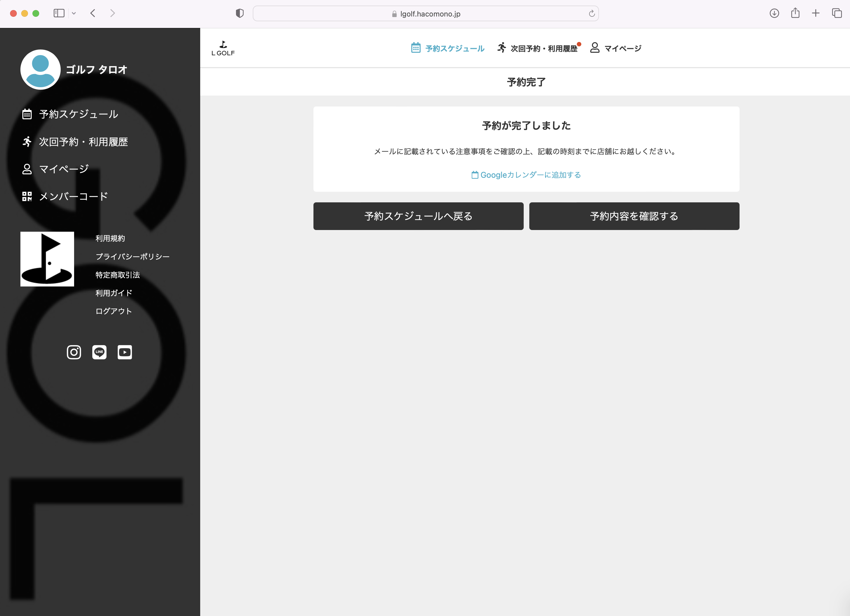Click 予約内容を確認する button
The height and width of the screenshot is (616, 850).
tap(634, 216)
